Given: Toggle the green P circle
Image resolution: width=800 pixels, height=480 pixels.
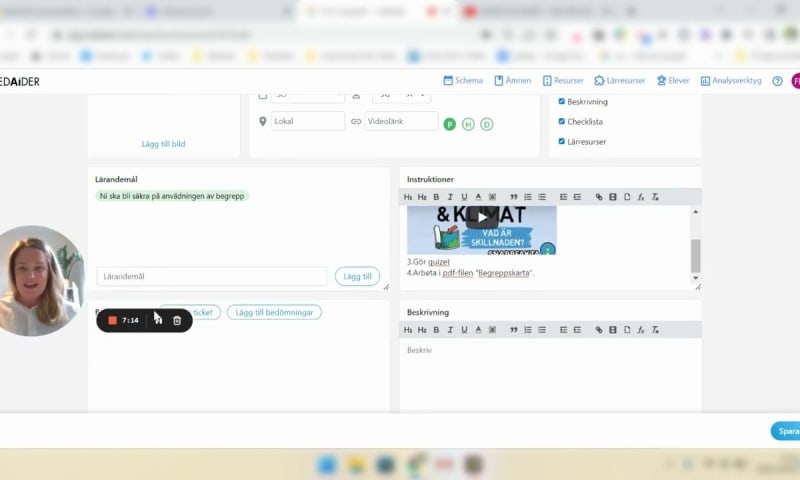Looking at the screenshot, I should [x=449, y=124].
